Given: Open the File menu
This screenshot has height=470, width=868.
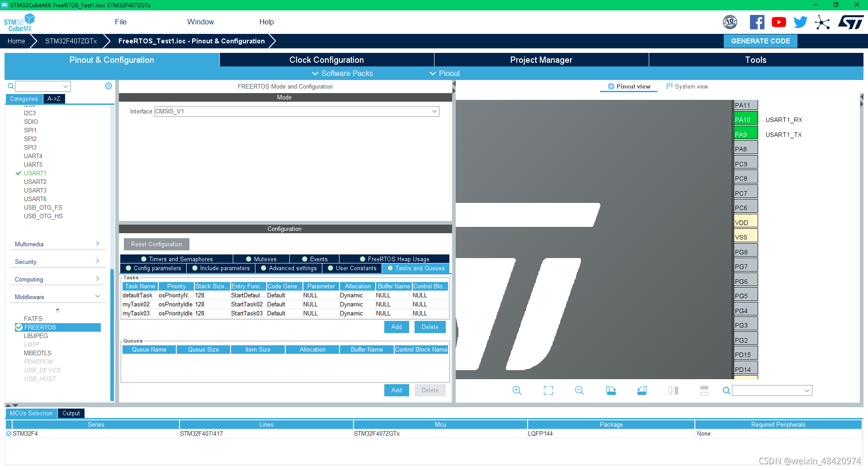Looking at the screenshot, I should [x=121, y=22].
